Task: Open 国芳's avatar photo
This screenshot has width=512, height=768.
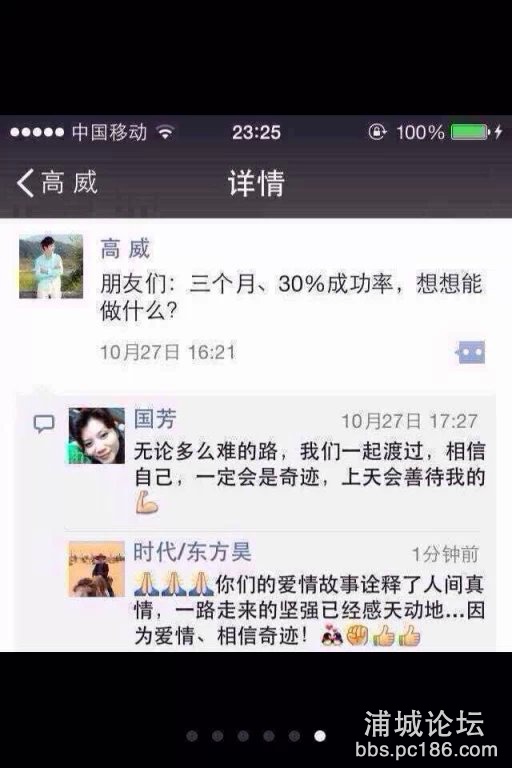Action: [97, 435]
